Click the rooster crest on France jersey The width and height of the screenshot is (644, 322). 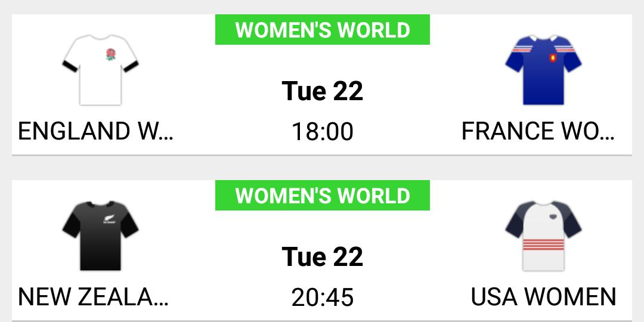pyautogui.click(x=553, y=58)
